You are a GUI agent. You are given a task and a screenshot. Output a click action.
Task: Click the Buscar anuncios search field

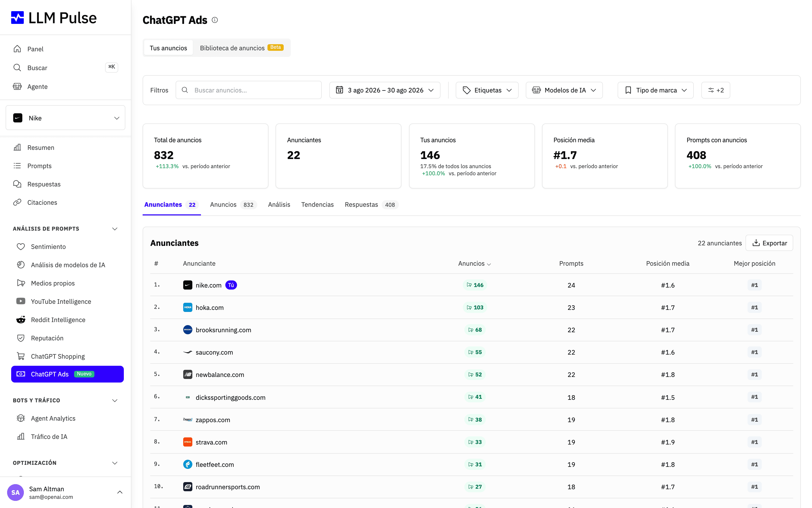pyautogui.click(x=248, y=90)
